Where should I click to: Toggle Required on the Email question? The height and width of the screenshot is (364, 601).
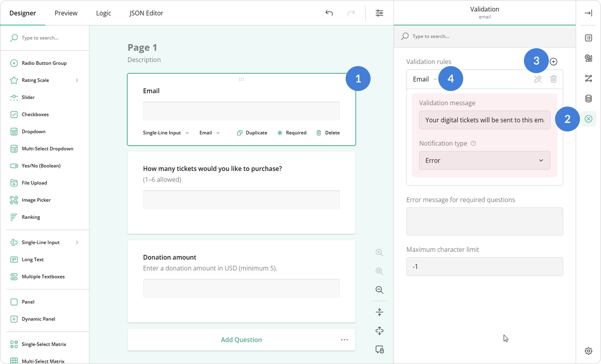click(292, 133)
